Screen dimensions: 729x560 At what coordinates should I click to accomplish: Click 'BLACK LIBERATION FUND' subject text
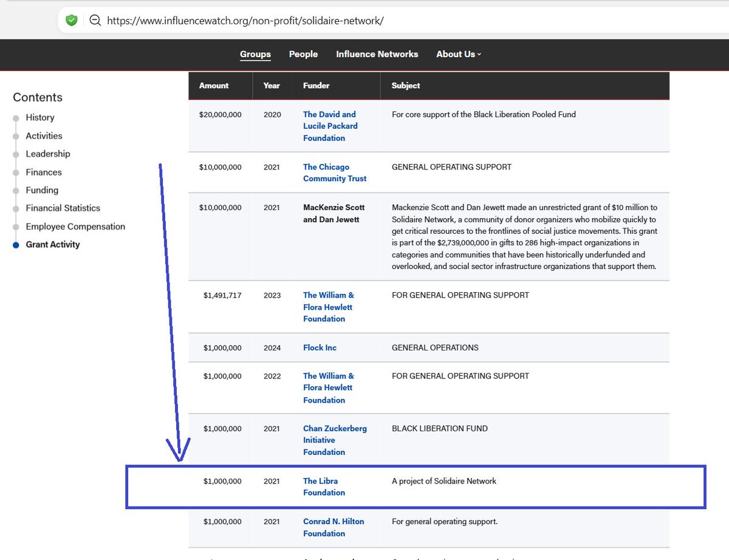tap(440, 428)
